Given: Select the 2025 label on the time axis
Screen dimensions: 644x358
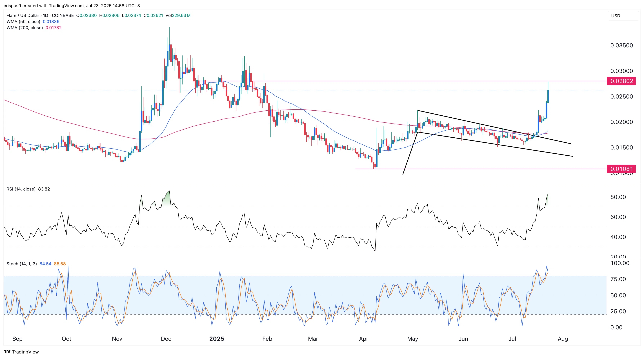Looking at the screenshot, I should tap(217, 339).
